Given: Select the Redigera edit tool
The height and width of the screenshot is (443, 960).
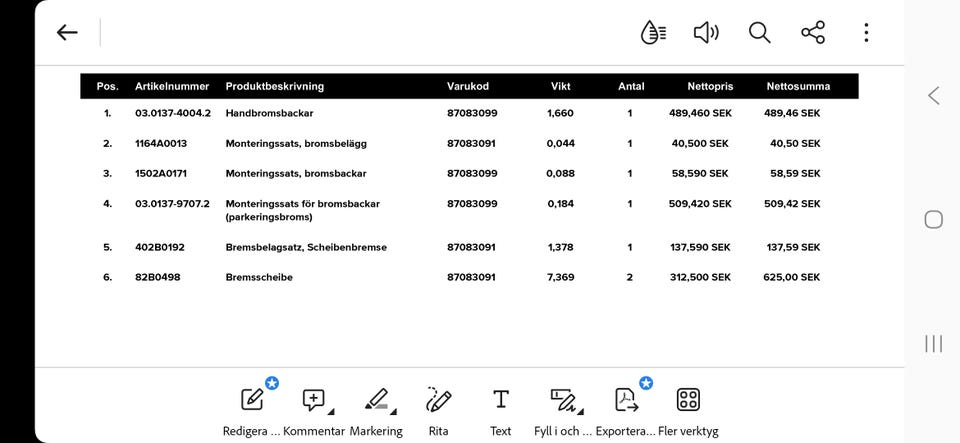Looking at the screenshot, I should pyautogui.click(x=254, y=401).
